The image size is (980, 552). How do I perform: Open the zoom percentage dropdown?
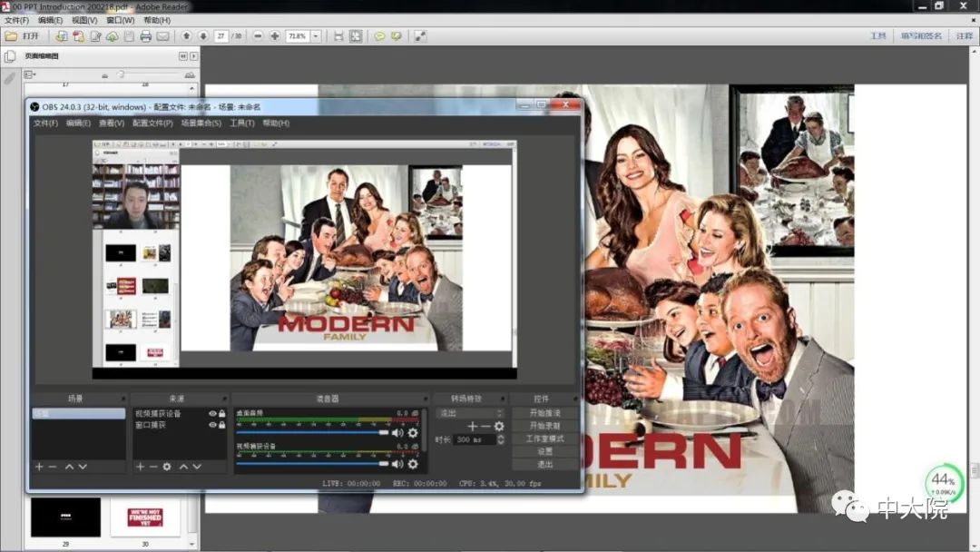[x=316, y=36]
